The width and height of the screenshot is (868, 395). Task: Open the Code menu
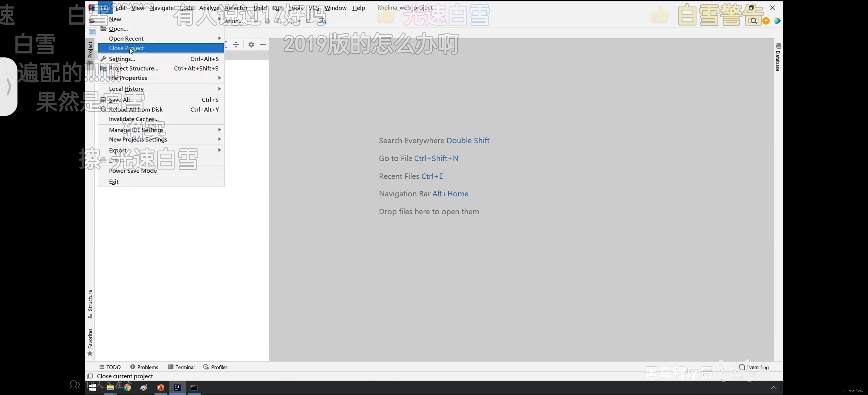click(x=186, y=8)
